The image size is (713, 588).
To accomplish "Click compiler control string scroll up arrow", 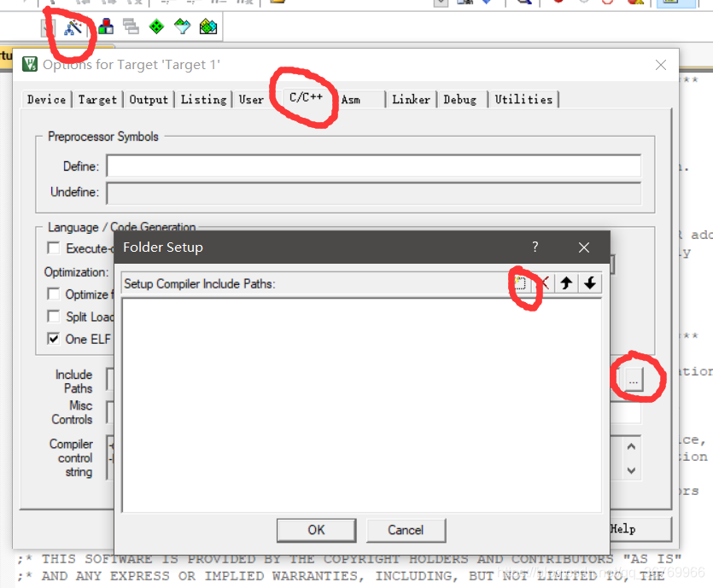I will tap(631, 446).
